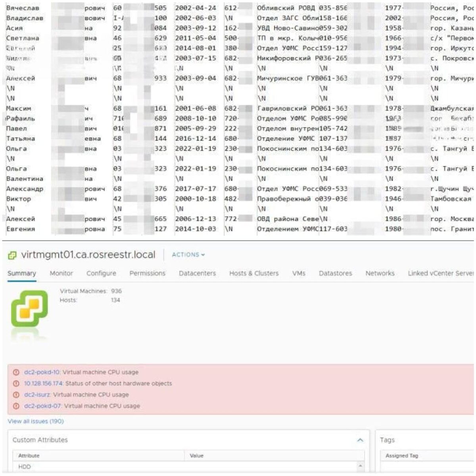Collapse the Custom Attributes panel
The width and height of the screenshot is (476, 476).
(360, 440)
